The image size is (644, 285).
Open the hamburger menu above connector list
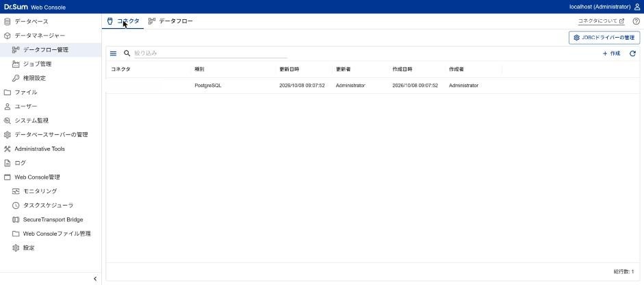point(114,53)
